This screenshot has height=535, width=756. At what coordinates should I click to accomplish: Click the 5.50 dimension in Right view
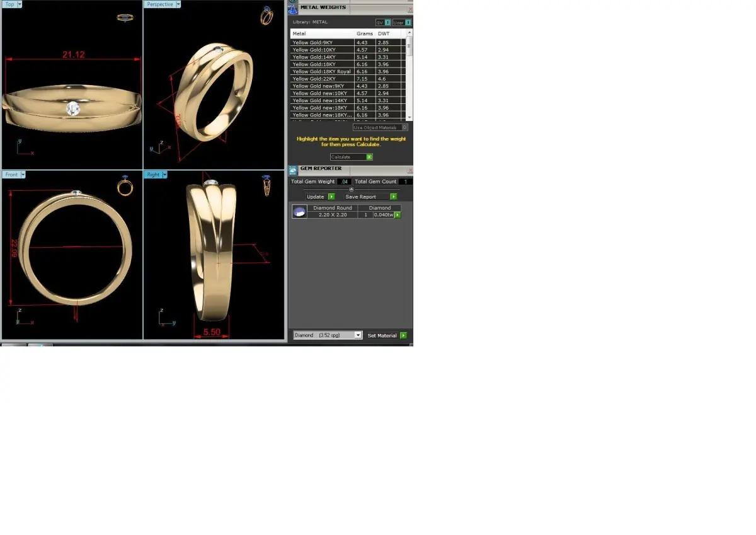pyautogui.click(x=212, y=331)
